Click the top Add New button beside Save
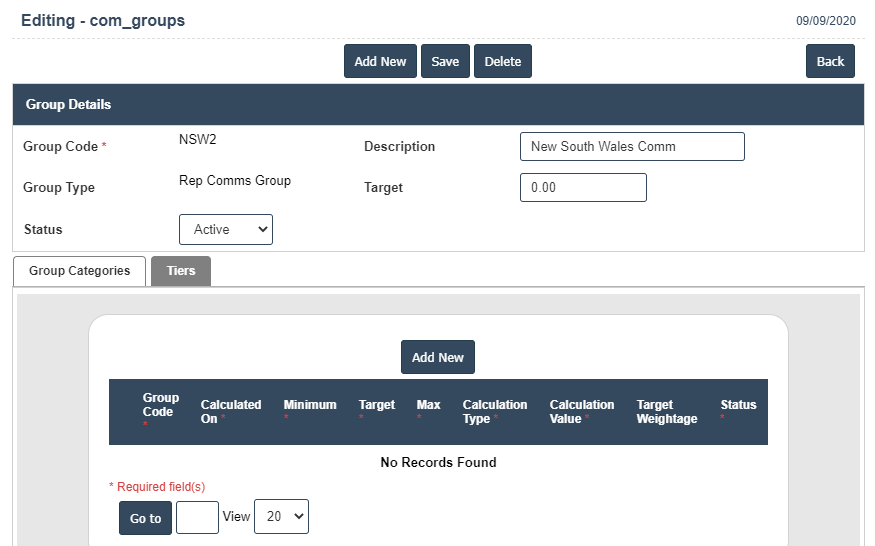Screen dimensions: 875x546 pos(380,61)
